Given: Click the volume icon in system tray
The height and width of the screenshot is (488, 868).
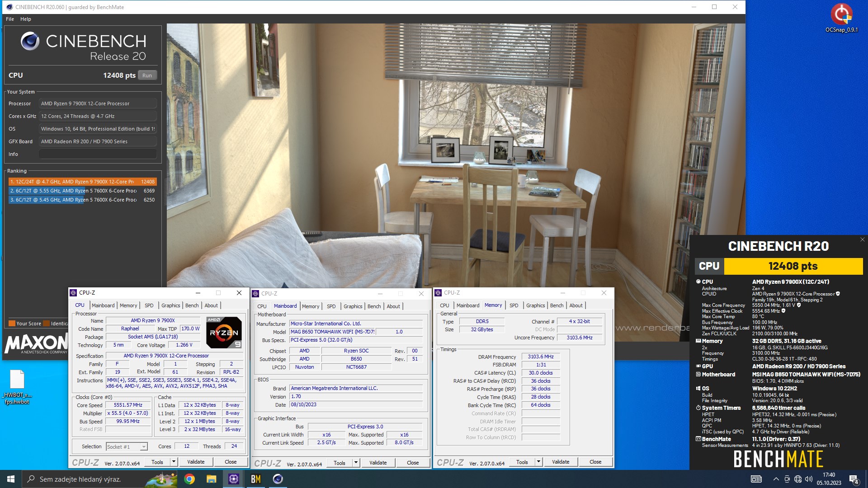Looking at the screenshot, I should [x=809, y=479].
